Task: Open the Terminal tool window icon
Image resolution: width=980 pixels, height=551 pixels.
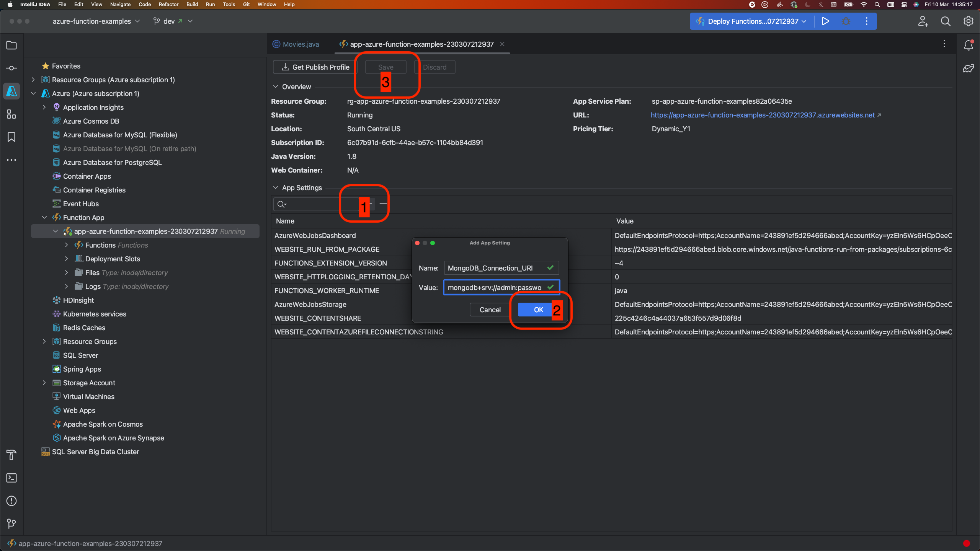Action: click(x=11, y=478)
